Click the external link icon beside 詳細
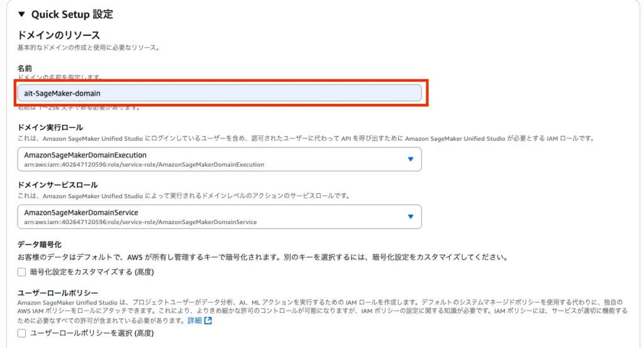The width and height of the screenshot is (644, 348). [208, 320]
